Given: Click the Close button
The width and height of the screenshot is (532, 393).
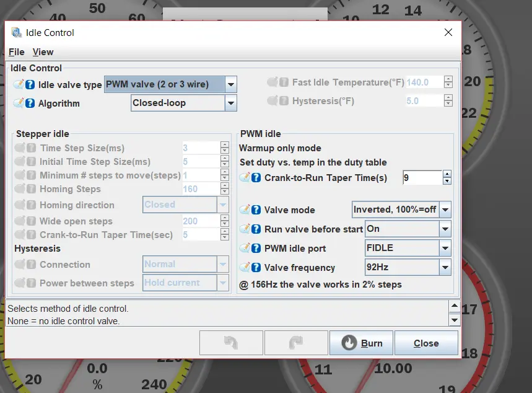Looking at the screenshot, I should (426, 343).
